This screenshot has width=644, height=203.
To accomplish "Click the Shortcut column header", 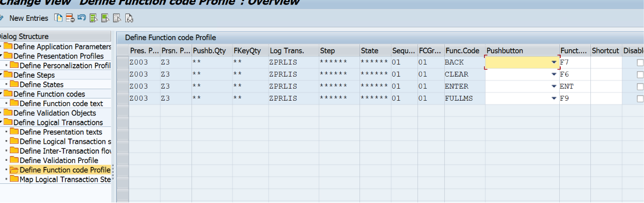I will coord(606,50).
